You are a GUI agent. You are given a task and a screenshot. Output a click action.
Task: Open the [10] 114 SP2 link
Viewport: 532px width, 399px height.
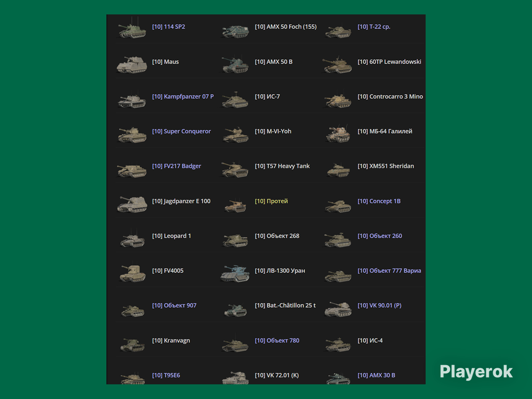pos(168,27)
